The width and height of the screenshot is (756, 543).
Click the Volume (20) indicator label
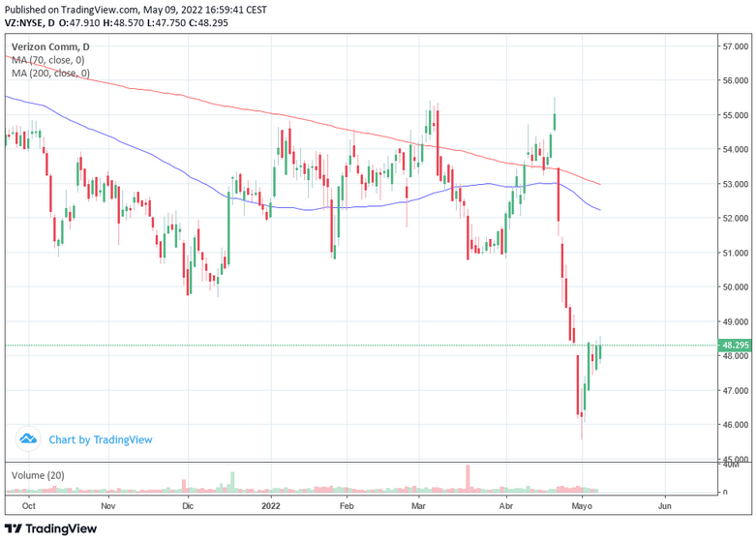coord(38,475)
